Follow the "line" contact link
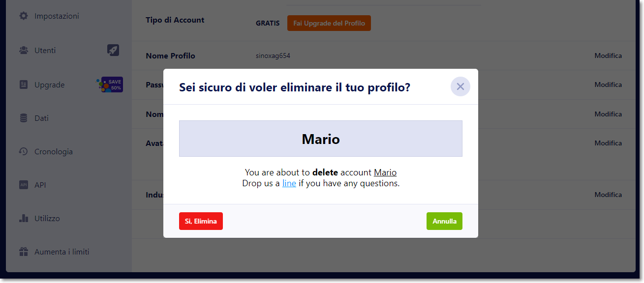 tap(289, 183)
